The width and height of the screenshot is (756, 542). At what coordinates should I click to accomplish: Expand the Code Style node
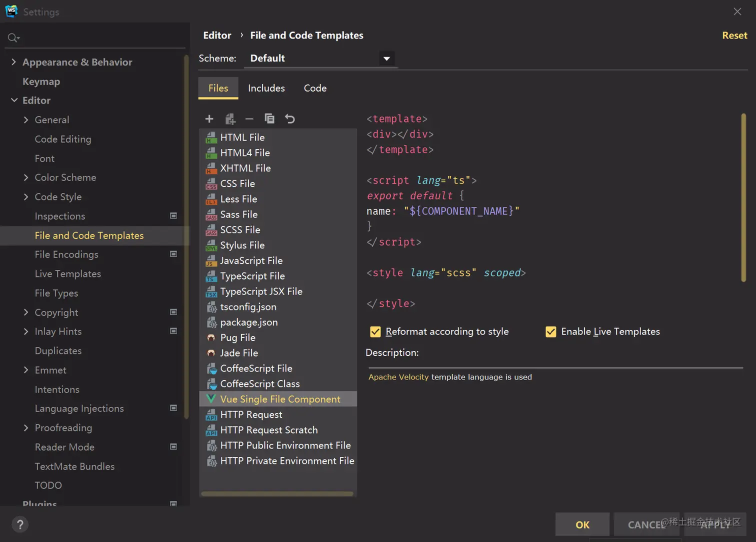tap(26, 197)
